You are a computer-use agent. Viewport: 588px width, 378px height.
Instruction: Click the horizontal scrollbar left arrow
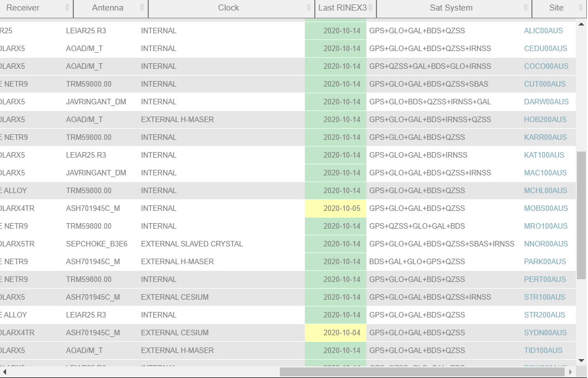[x=4, y=372]
